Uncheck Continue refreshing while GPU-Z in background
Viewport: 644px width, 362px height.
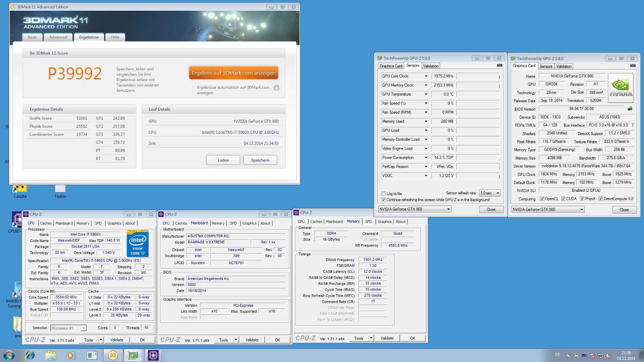(384, 200)
